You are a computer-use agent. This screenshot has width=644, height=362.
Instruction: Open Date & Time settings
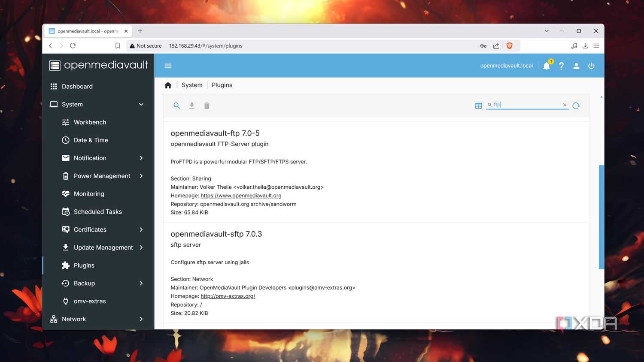[x=98, y=140]
